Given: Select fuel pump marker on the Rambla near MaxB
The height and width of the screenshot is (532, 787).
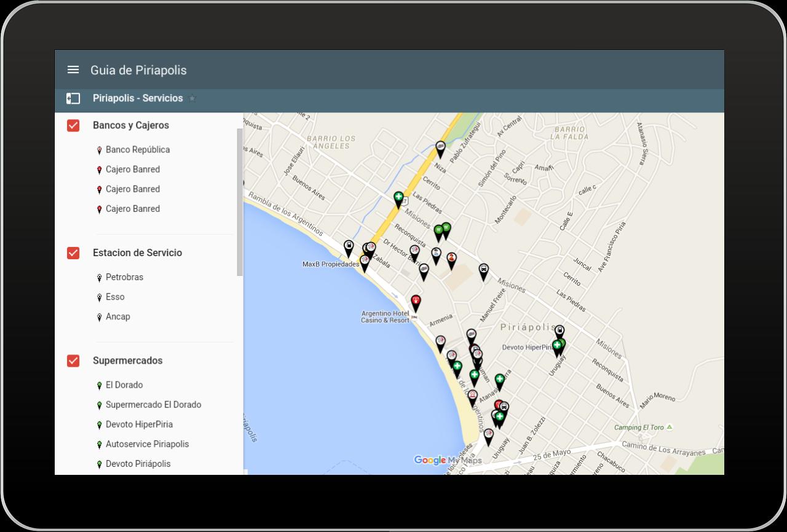Looking at the screenshot, I should (349, 249).
